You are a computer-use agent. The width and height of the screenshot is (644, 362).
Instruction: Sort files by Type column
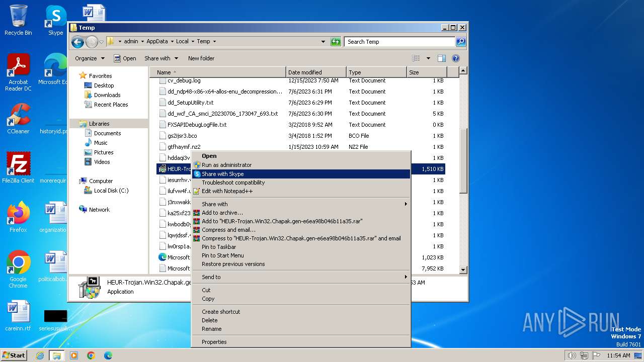[376, 72]
